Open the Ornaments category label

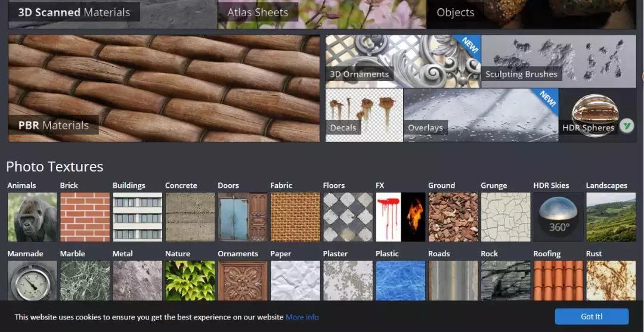[238, 253]
